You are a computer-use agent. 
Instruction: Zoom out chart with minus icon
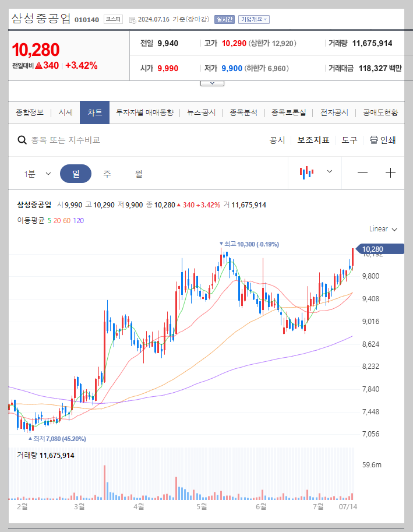pos(362,173)
